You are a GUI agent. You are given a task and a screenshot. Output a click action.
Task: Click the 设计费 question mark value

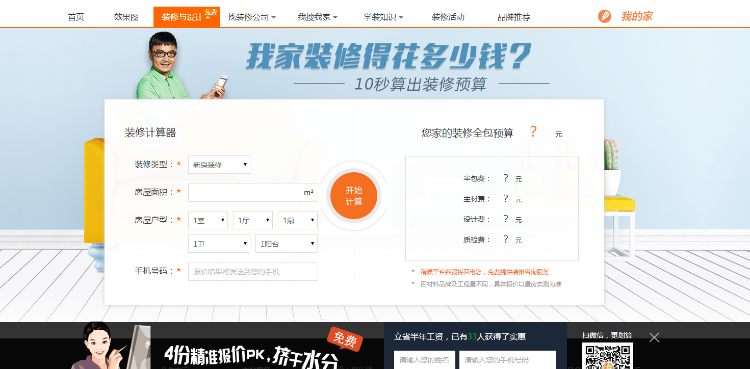pos(506,219)
